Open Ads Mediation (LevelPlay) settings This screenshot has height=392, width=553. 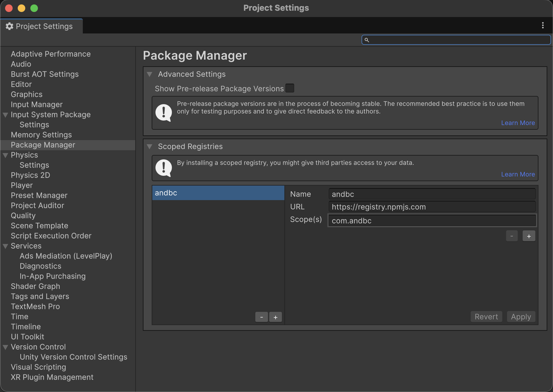(66, 256)
